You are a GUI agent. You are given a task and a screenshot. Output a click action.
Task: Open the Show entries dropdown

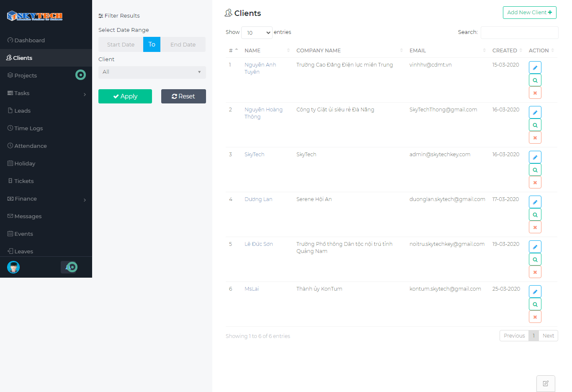[x=257, y=32]
